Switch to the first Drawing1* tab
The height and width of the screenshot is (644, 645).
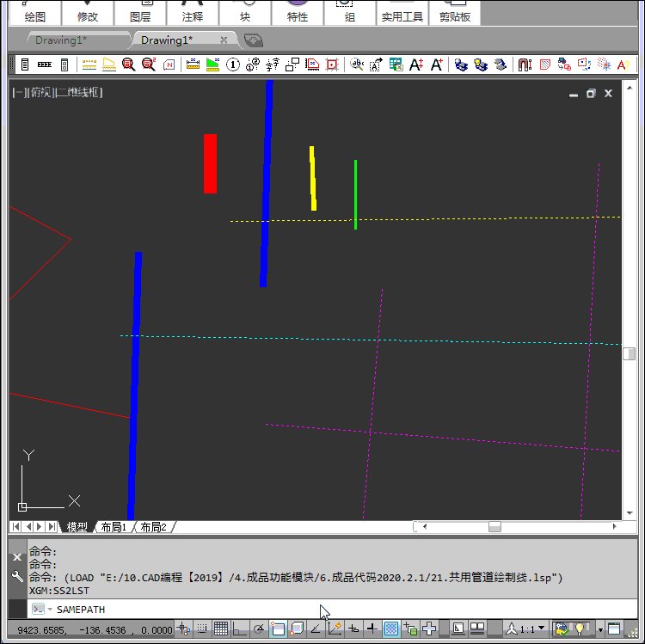(61, 40)
